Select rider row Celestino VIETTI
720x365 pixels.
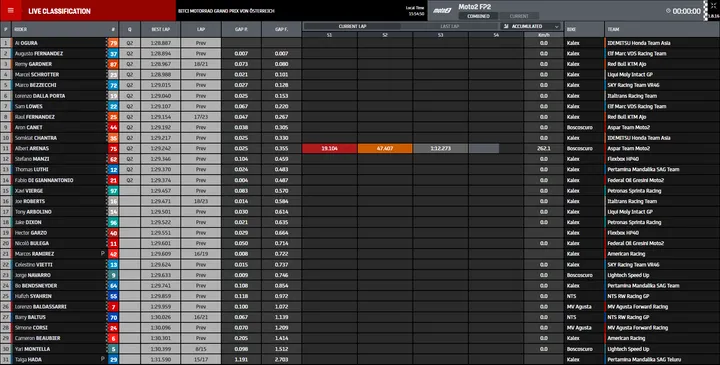click(360, 265)
